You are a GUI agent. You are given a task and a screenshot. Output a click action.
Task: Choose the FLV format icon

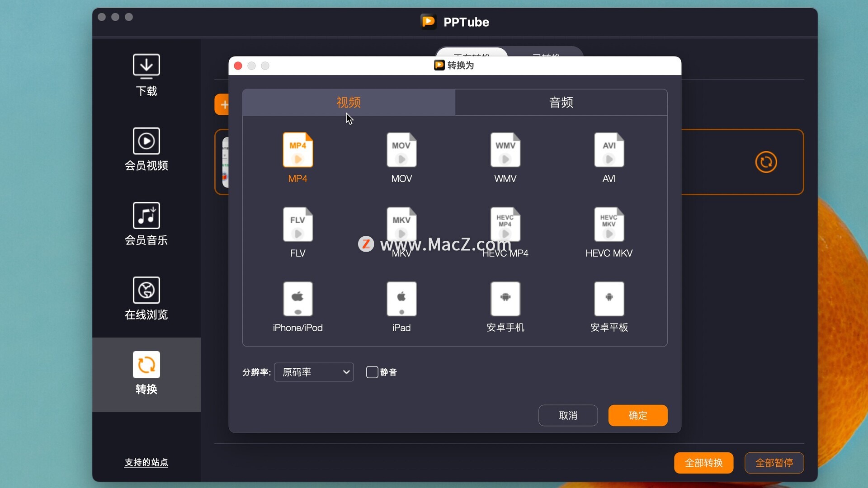(x=297, y=225)
